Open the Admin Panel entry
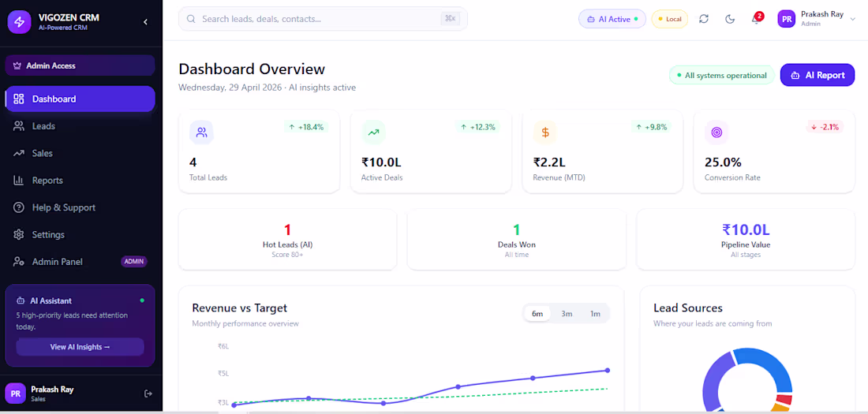868x414 pixels. point(80,262)
